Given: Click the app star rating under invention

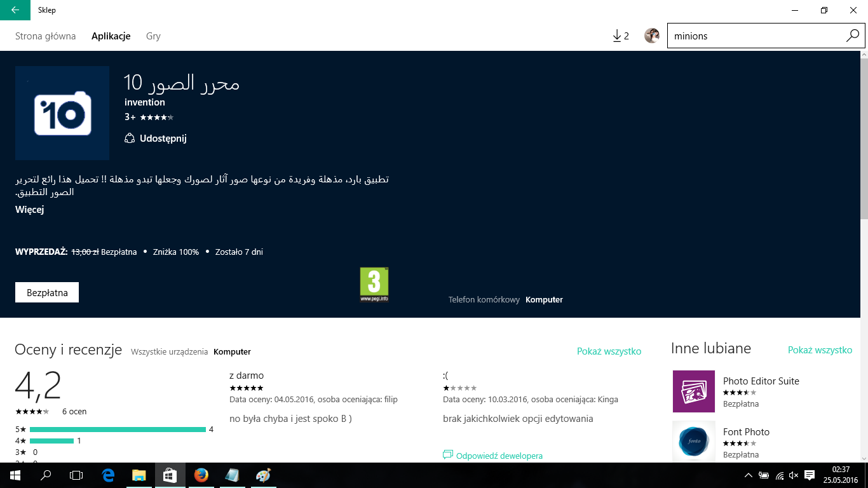Looking at the screenshot, I should point(156,117).
